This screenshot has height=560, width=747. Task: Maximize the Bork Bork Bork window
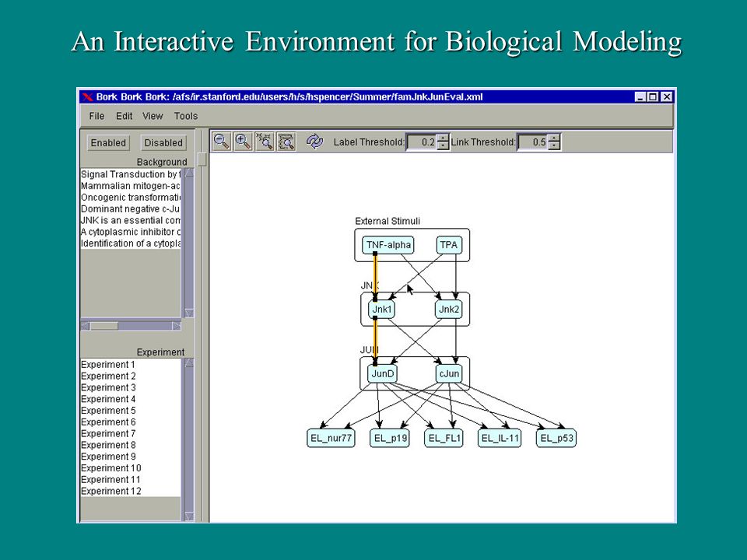click(653, 97)
